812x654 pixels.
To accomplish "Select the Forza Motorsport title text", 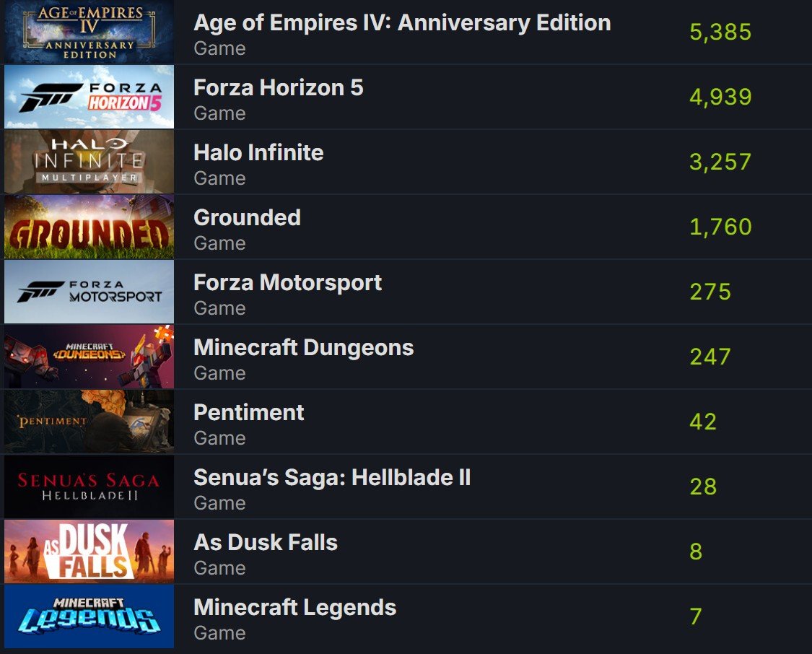I will 287,283.
